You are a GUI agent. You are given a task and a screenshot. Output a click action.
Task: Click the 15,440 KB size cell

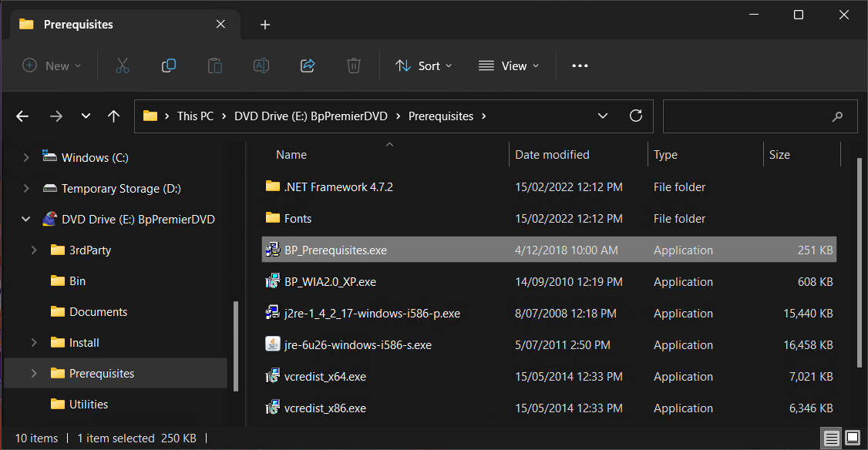tap(808, 314)
